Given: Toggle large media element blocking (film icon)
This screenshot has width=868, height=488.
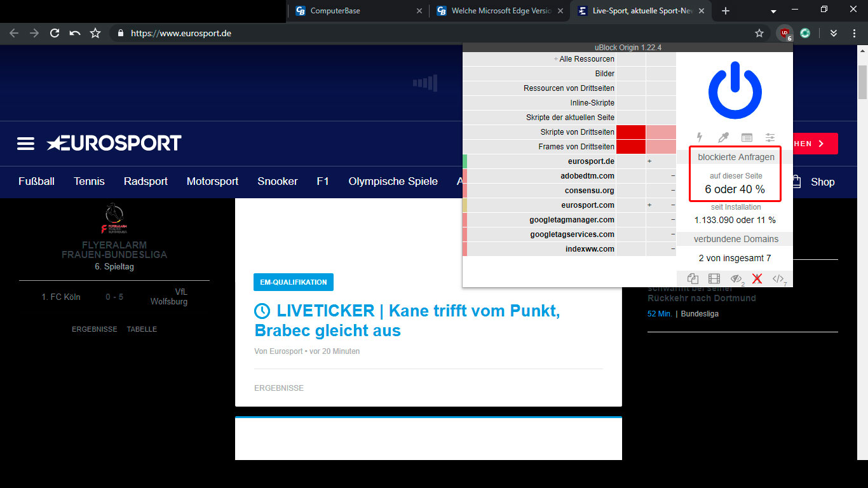Looking at the screenshot, I should 714,279.
